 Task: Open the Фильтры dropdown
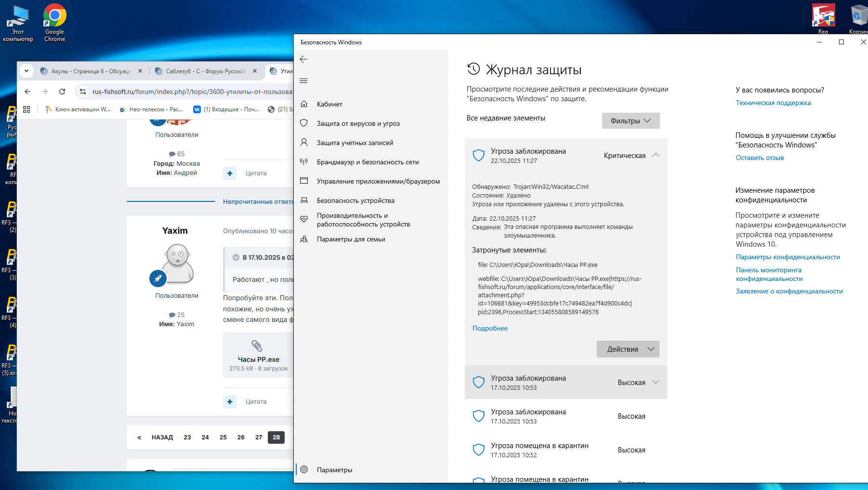[x=631, y=121]
